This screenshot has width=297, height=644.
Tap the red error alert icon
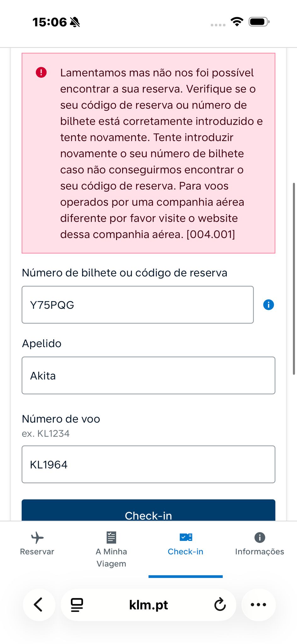41,72
